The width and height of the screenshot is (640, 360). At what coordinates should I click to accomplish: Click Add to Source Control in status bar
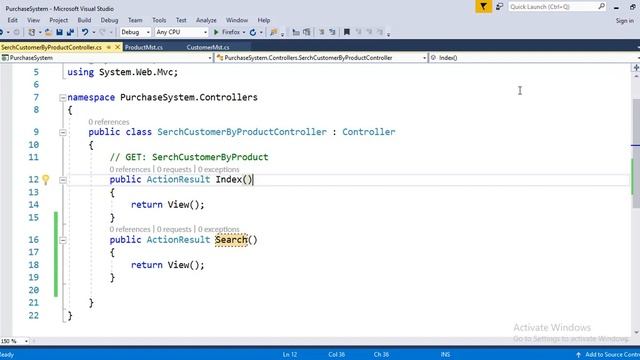[x=612, y=355]
